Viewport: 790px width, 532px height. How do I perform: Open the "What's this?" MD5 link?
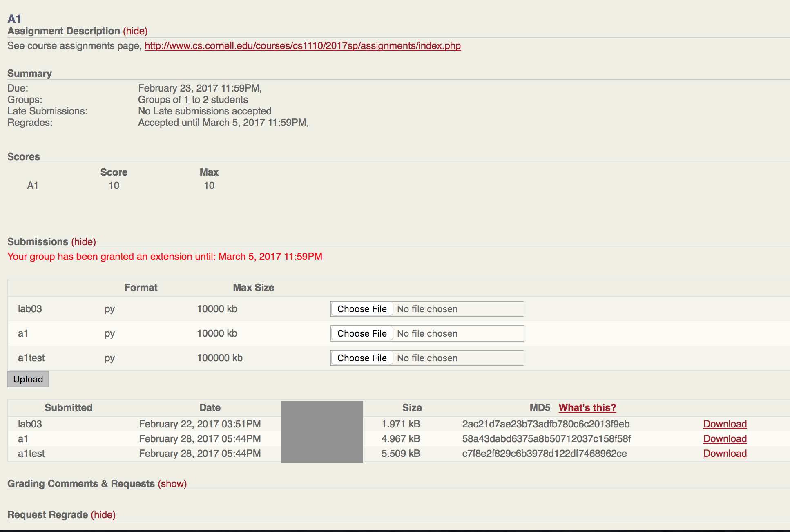(x=587, y=408)
